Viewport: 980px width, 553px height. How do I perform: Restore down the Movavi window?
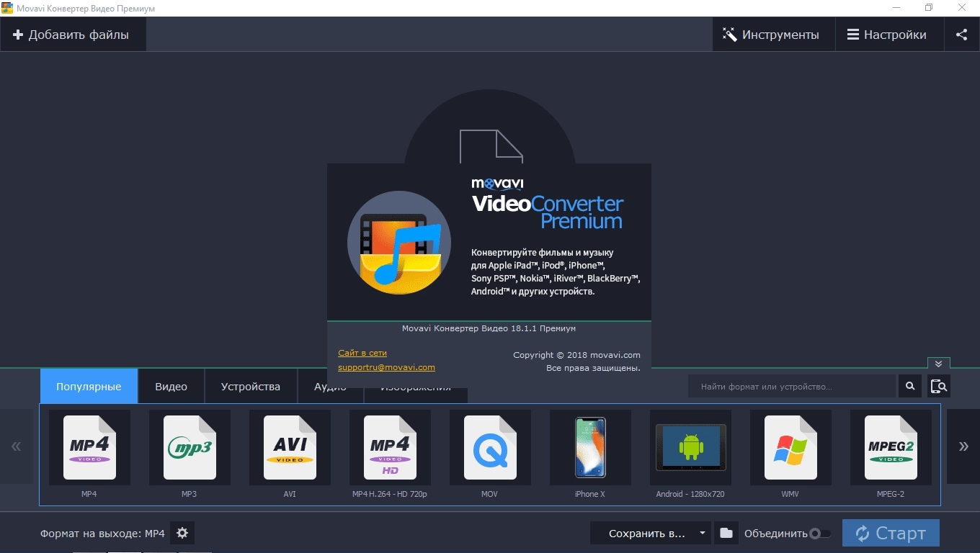pyautogui.click(x=929, y=8)
